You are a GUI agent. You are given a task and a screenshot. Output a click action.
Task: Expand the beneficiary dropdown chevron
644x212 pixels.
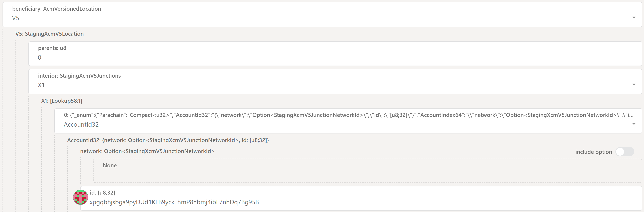[634, 18]
